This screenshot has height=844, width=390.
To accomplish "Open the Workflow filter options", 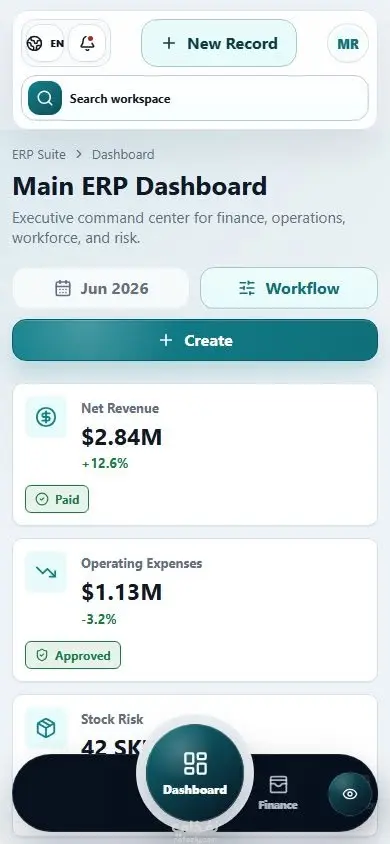I will tap(289, 289).
